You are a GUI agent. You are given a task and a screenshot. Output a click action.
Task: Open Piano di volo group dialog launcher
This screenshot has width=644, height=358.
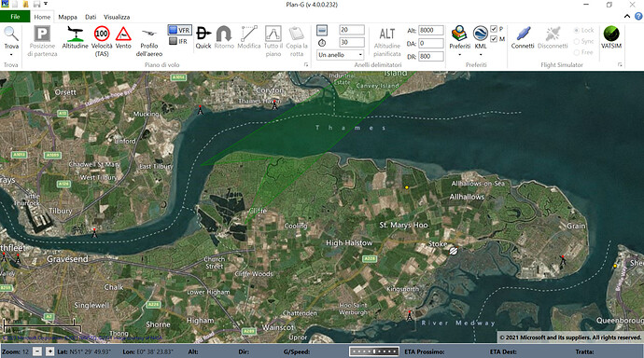coord(306,64)
